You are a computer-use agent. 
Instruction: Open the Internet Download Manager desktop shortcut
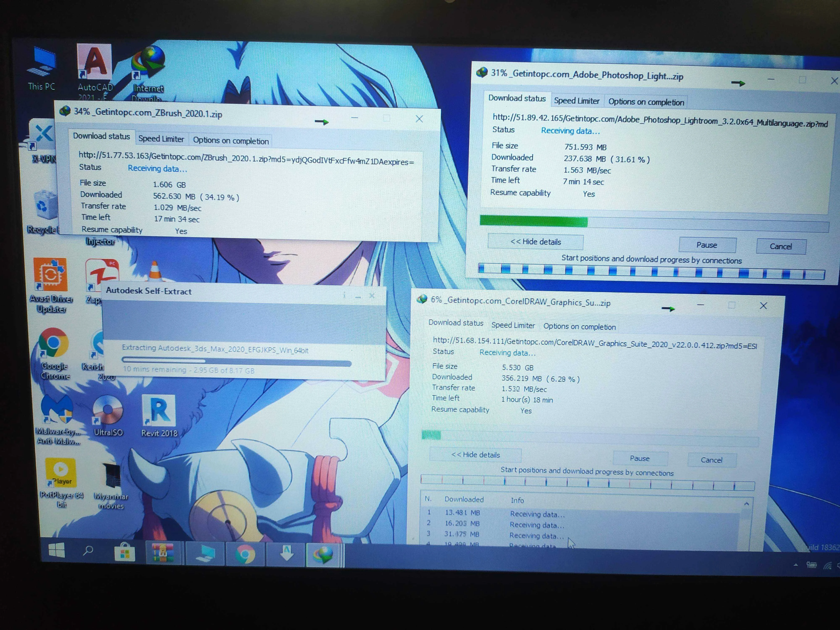point(149,73)
